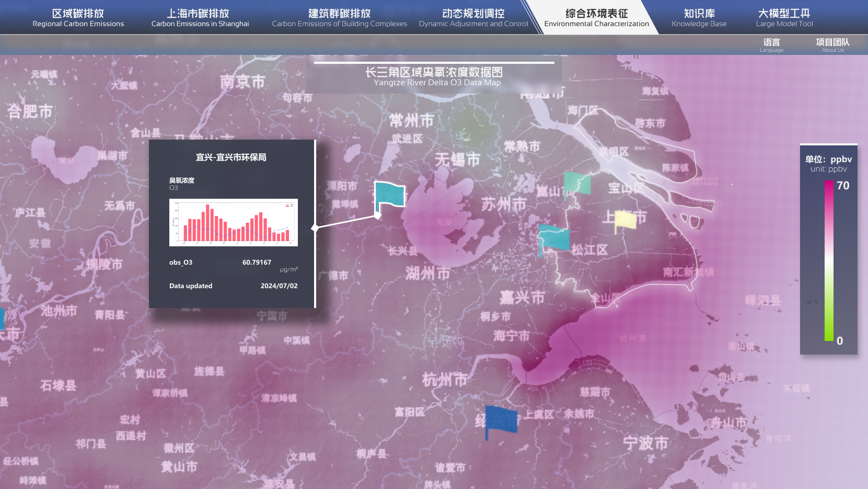
Task: Select the green flag marker near Kunshan
Action: tap(577, 183)
